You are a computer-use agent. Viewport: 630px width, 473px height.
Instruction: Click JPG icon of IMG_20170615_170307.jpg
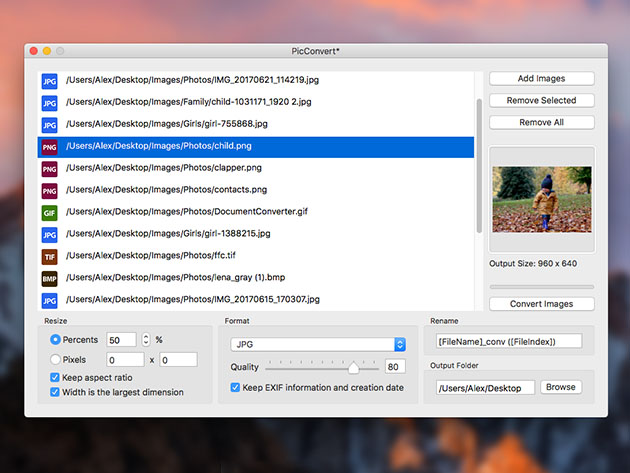(x=49, y=300)
